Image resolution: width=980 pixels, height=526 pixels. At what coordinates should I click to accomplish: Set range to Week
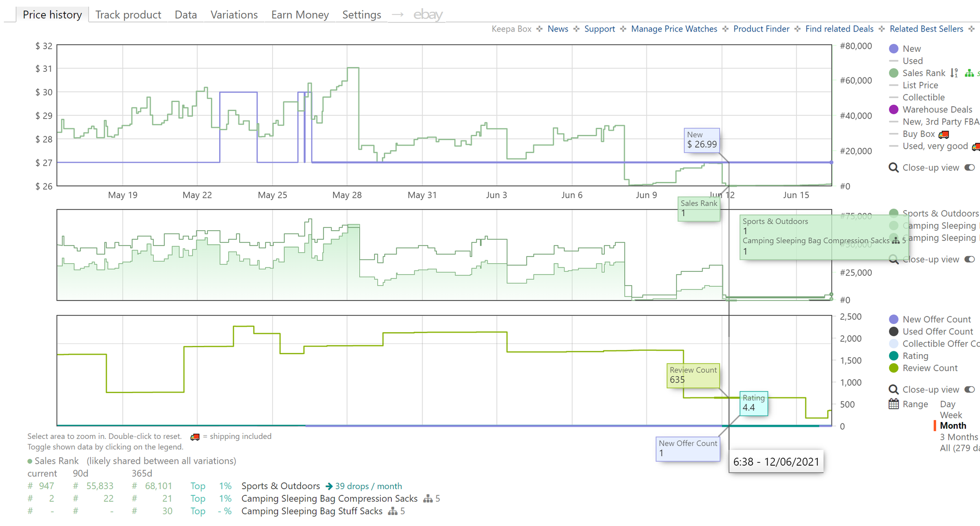(x=951, y=415)
